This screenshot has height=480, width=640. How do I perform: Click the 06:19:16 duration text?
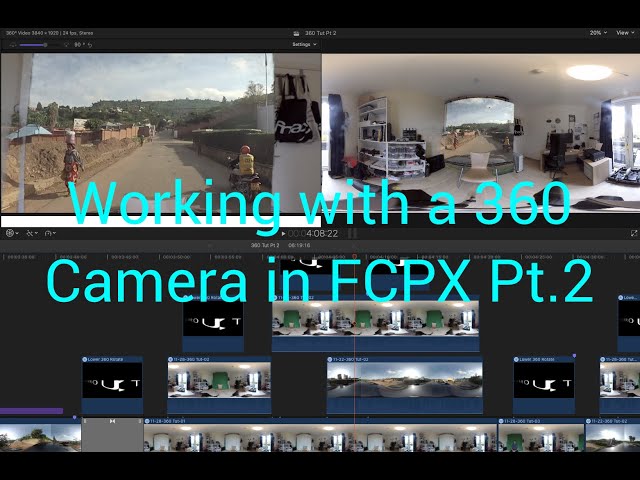coord(299,245)
